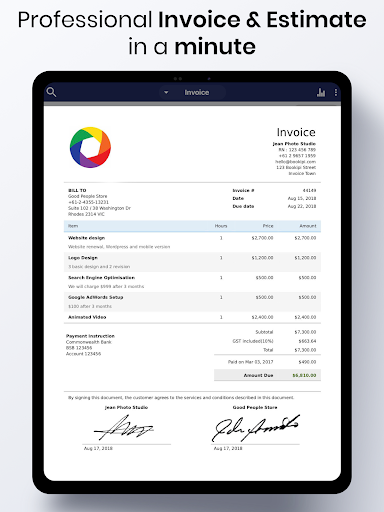384x512 pixels.
Task: Click the Animated Video amount $2,400.00
Action: pos(305,317)
